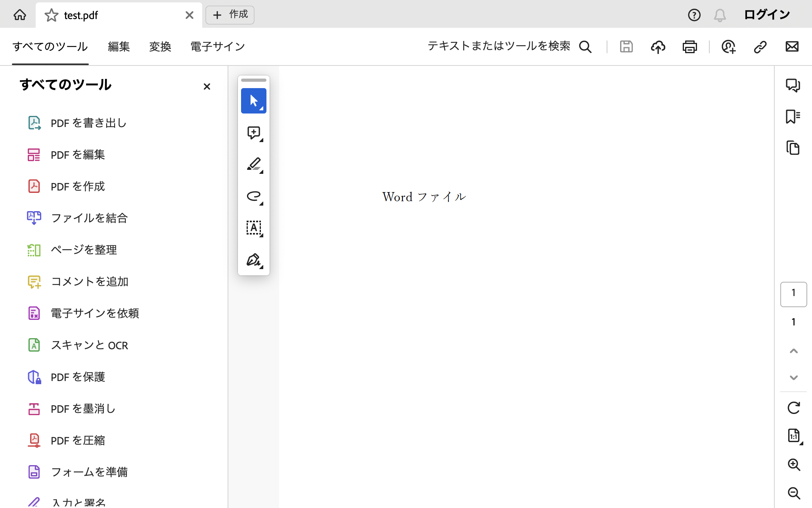This screenshot has height=508, width=812.
Task: Click the page number input field
Action: (793, 294)
